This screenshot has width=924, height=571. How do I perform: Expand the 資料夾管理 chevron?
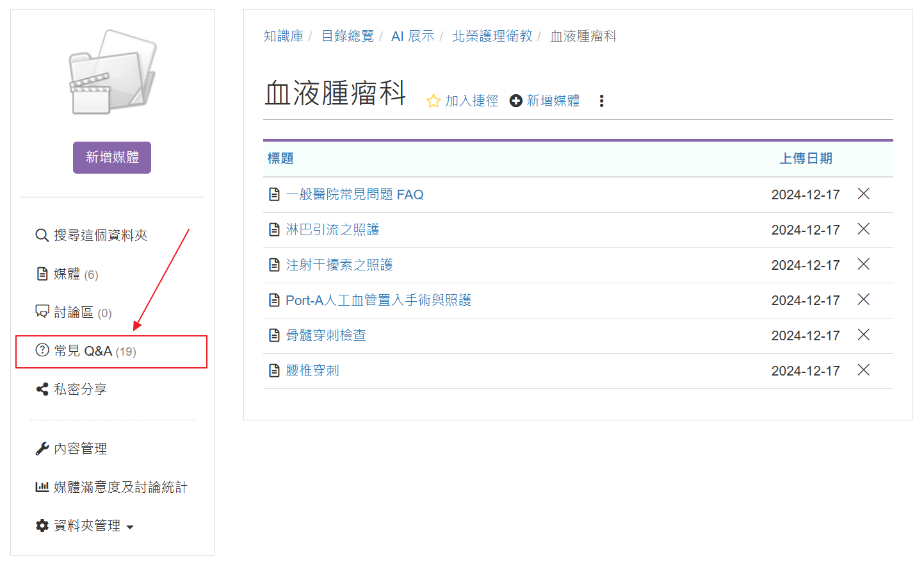(131, 527)
